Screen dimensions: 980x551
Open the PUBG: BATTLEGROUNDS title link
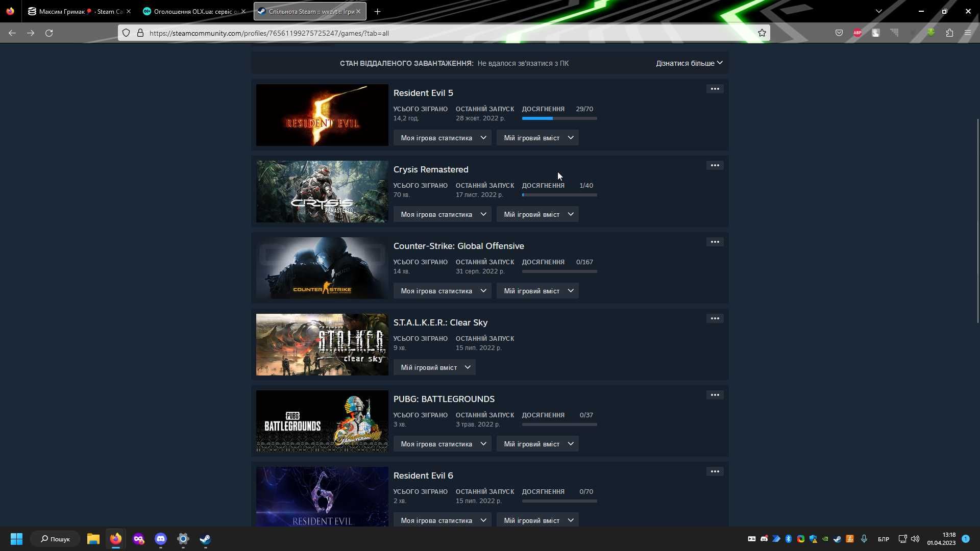click(x=444, y=399)
